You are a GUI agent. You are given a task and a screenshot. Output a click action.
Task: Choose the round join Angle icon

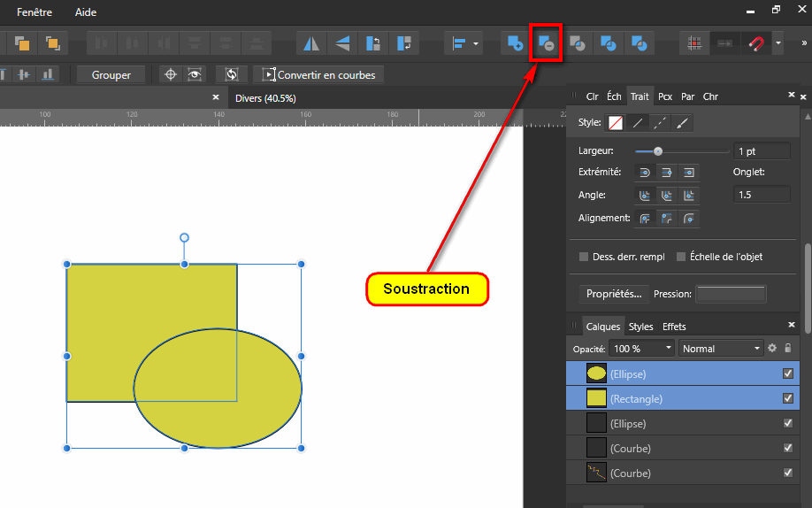coord(645,196)
